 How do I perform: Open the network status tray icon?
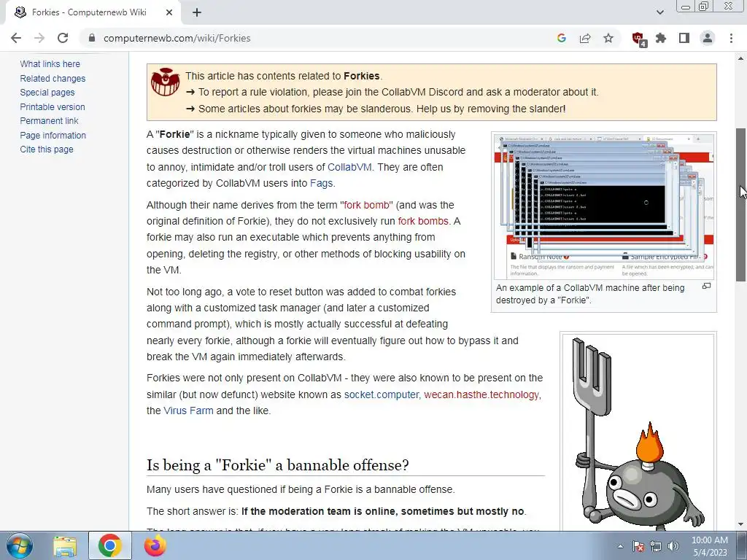click(x=656, y=546)
